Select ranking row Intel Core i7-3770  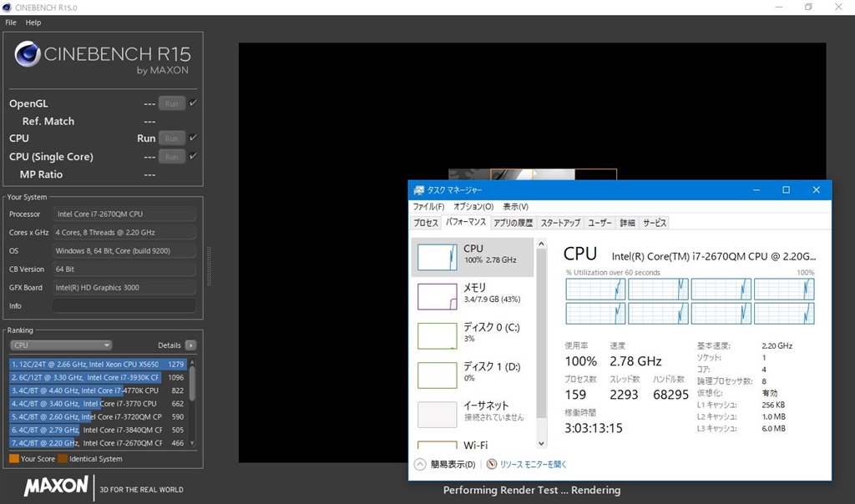coord(98,404)
